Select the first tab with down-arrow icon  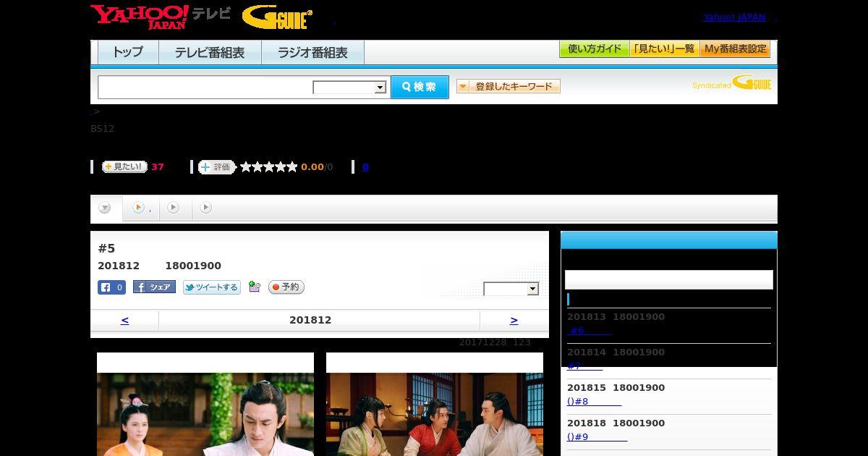tap(106, 208)
